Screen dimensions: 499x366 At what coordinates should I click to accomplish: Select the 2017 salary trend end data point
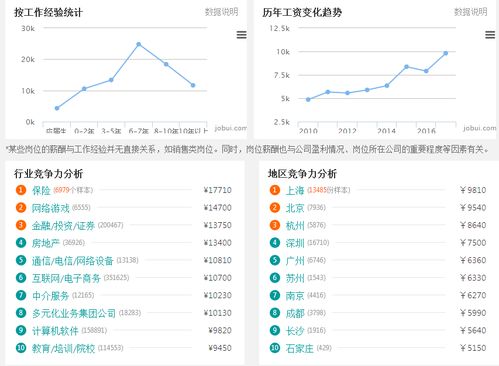click(x=446, y=53)
